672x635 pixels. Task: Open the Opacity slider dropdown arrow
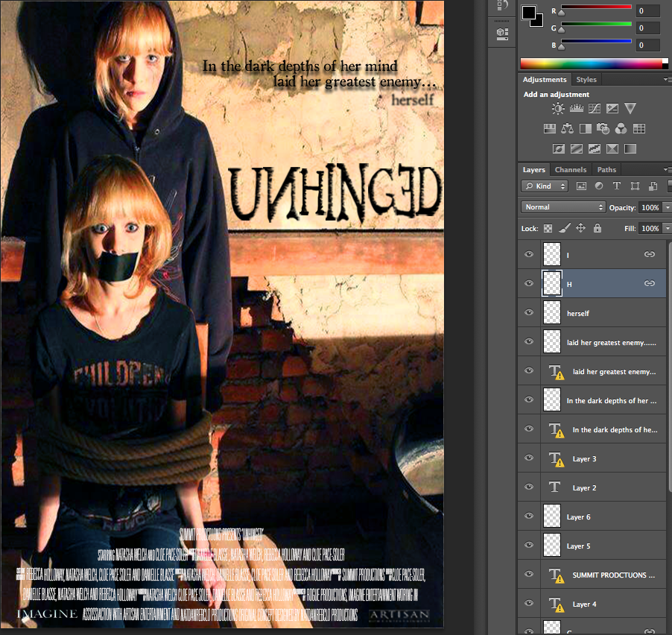point(668,207)
